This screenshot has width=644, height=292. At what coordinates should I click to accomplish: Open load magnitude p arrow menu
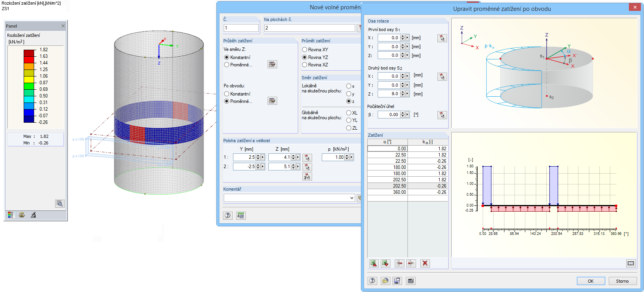point(351,157)
